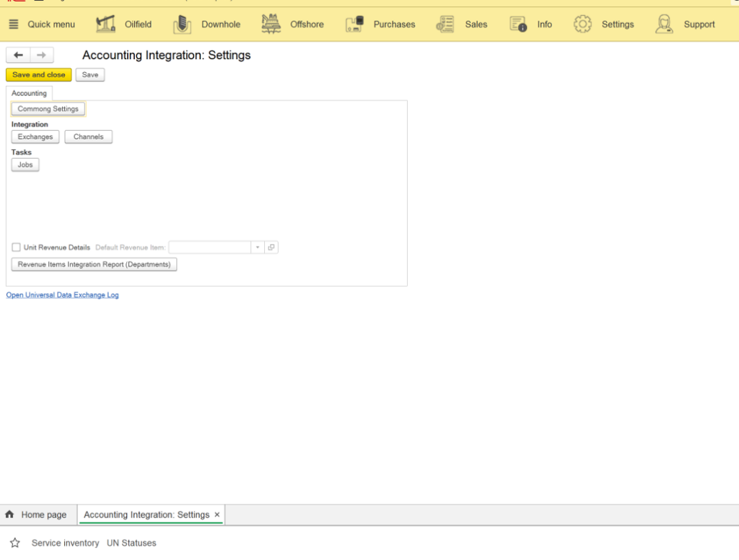Click the Offshore rig icon

coord(271,24)
